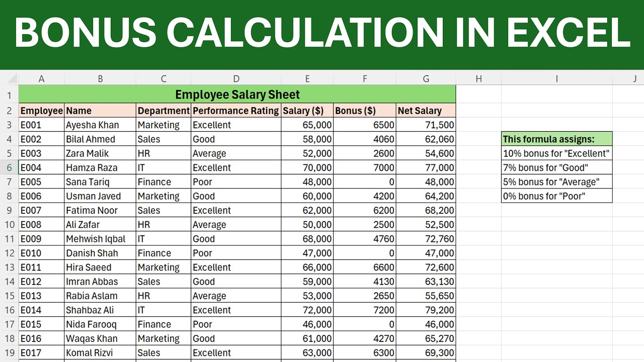
Task: Click the cell containing Komal Rizvi
Action: point(100,352)
